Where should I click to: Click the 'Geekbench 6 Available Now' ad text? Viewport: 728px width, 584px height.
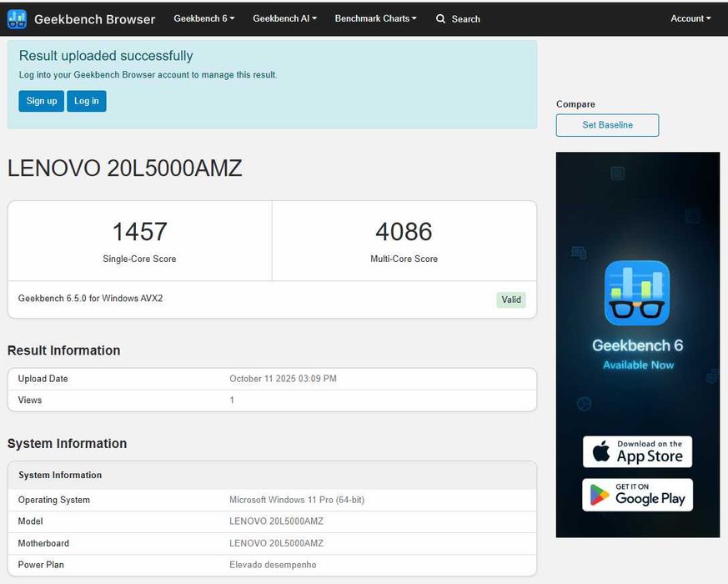[637, 354]
